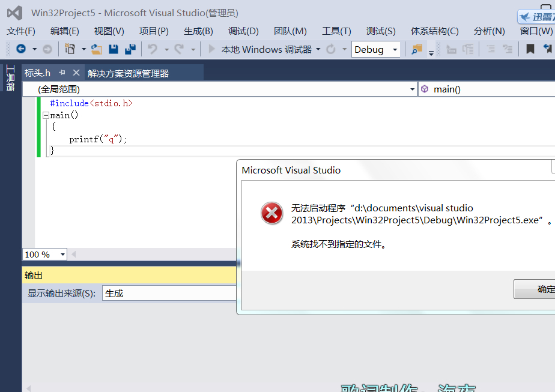Click the decrease indent toolbar icon
The image size is (555, 392).
coord(451,49)
